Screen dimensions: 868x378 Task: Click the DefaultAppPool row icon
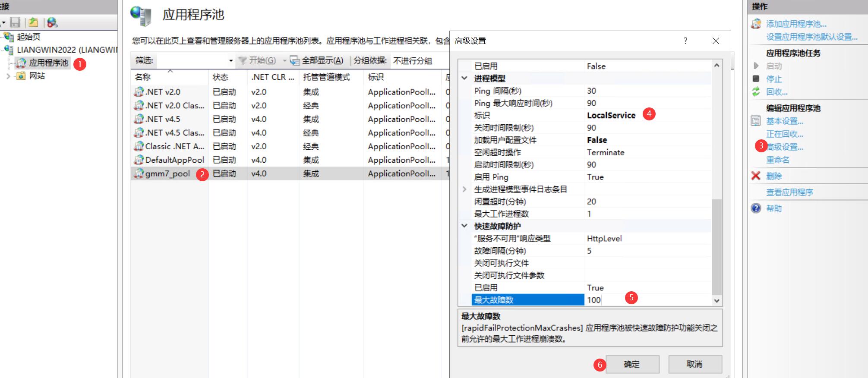(139, 160)
